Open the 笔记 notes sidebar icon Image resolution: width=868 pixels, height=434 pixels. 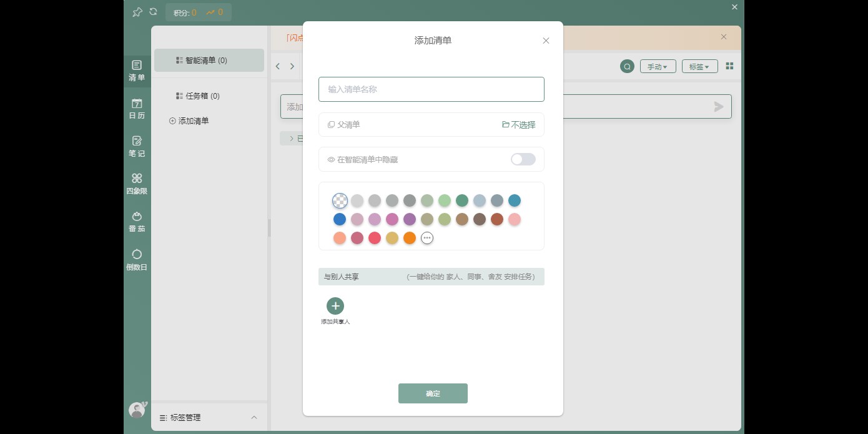[137, 146]
